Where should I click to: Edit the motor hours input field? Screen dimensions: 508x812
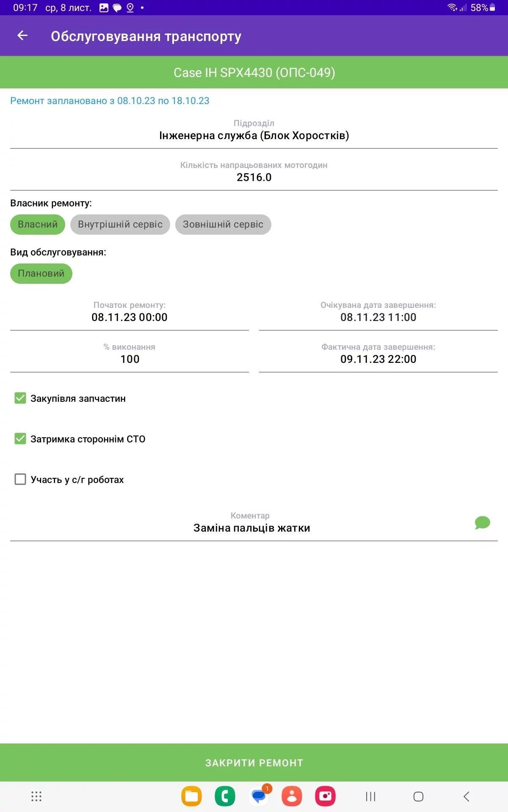[x=254, y=177]
